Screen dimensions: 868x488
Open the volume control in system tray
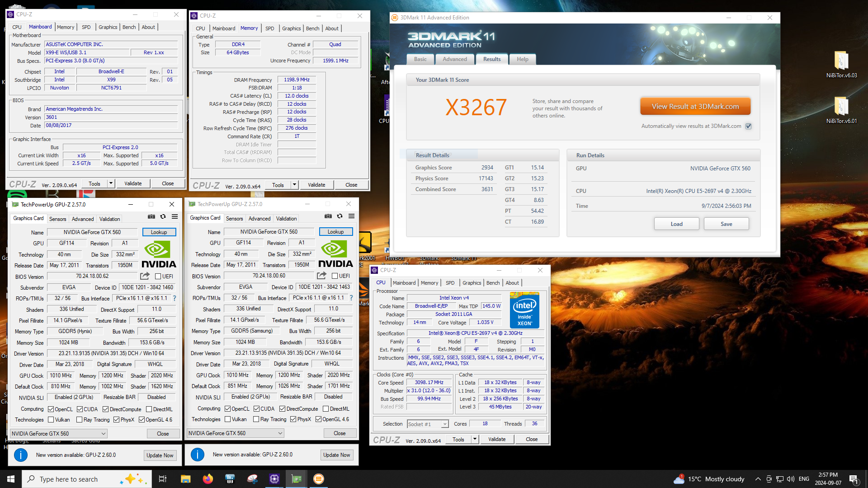point(790,479)
